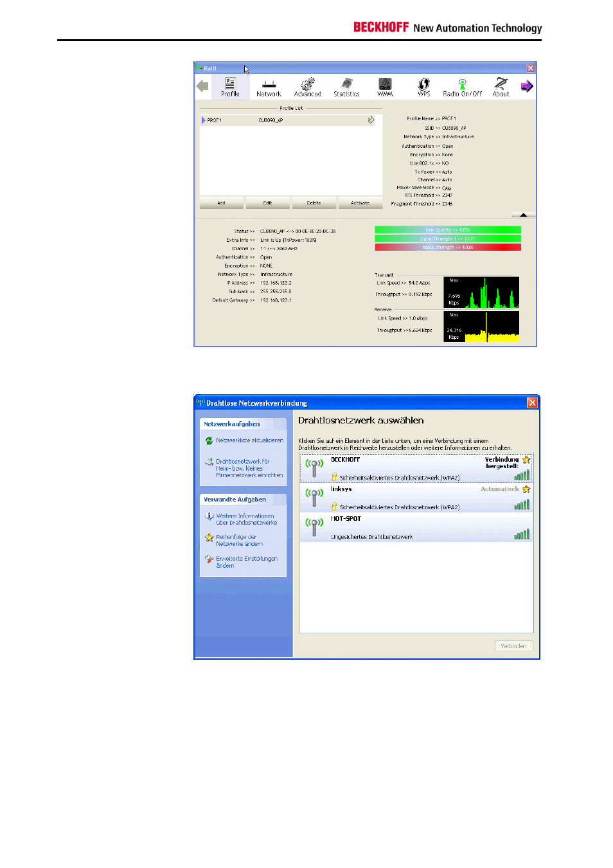Screen dimensions: 613x868
Task: Open the Advanced settings tab
Action: [x=307, y=87]
